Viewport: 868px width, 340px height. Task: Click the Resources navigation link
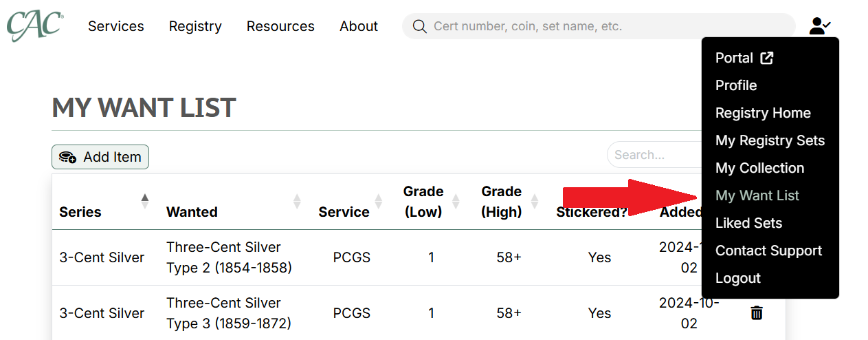pyautogui.click(x=280, y=26)
